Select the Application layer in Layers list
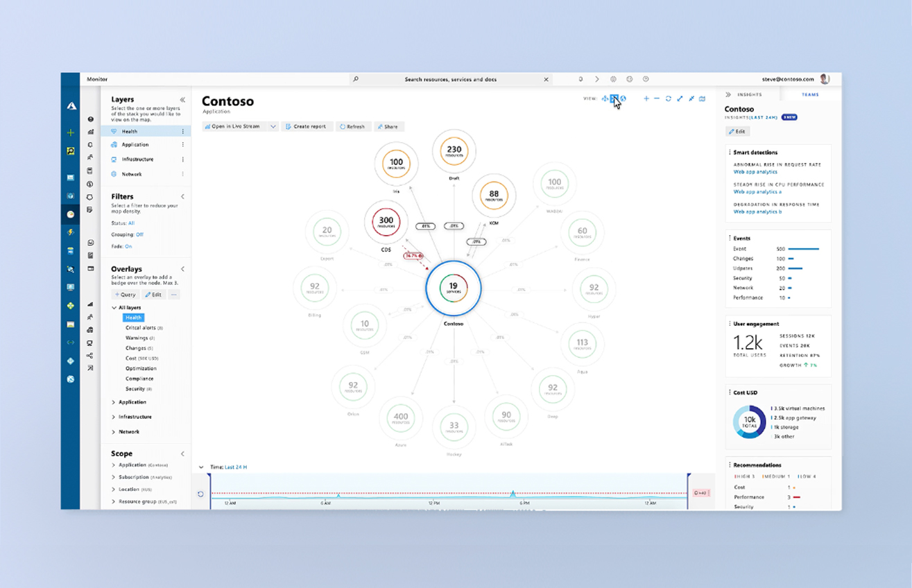Image resolution: width=912 pixels, height=588 pixels. coord(135,145)
